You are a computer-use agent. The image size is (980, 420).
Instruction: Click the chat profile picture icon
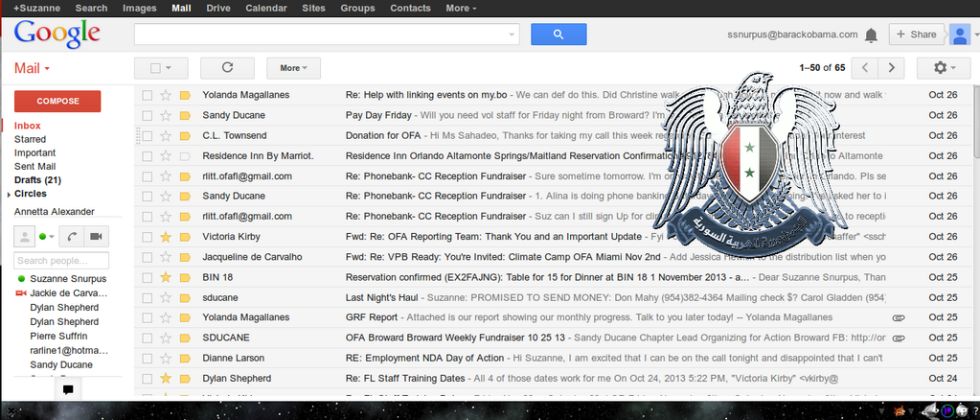tap(24, 237)
